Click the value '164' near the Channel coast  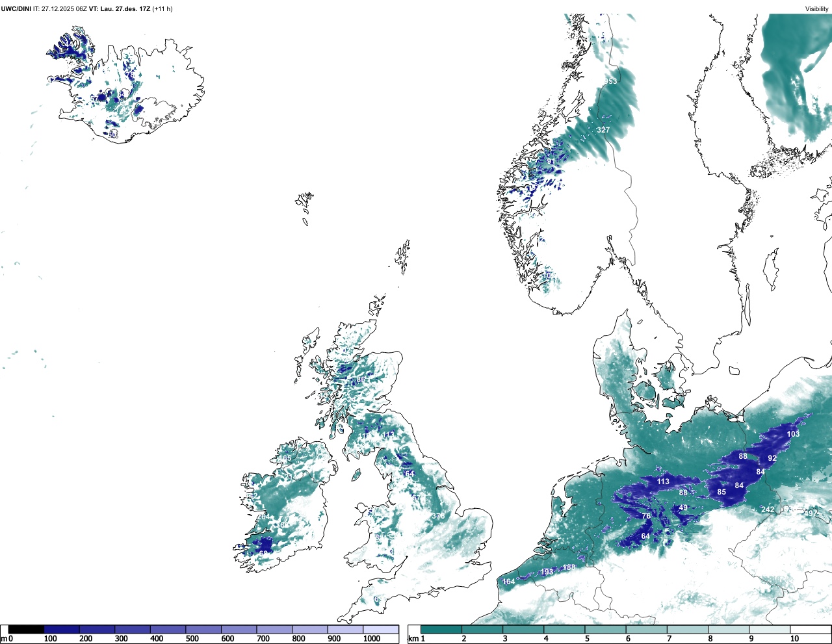(x=508, y=582)
